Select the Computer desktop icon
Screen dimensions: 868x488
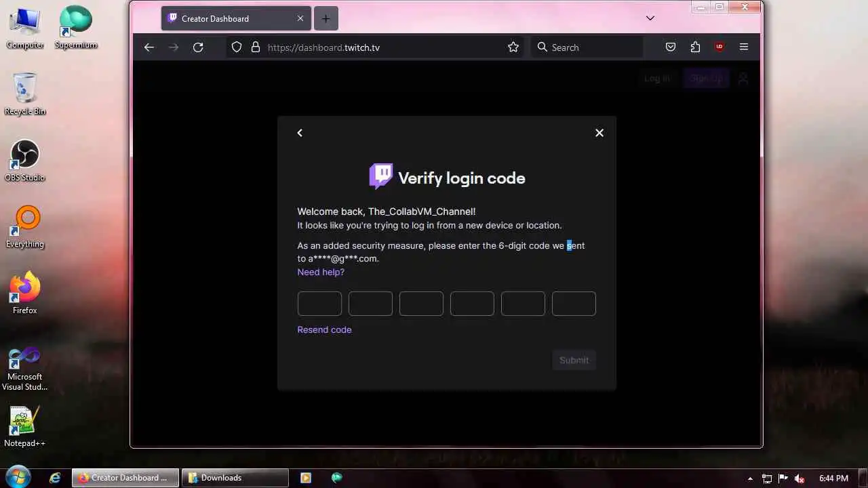point(25,28)
